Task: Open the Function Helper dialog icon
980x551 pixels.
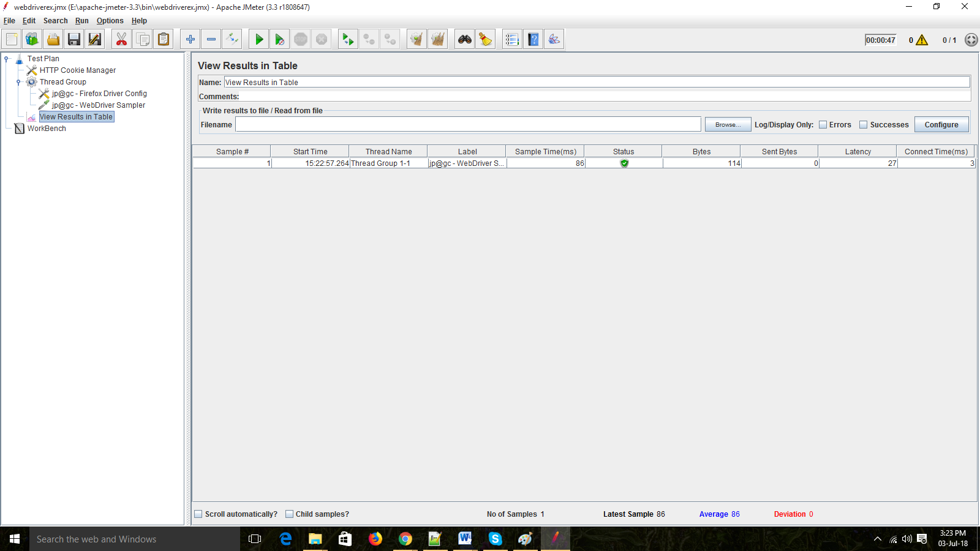Action: click(513, 39)
